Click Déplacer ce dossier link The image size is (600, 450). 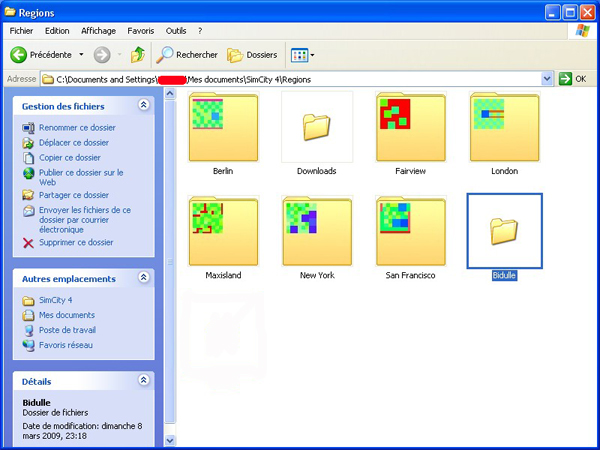tap(74, 142)
